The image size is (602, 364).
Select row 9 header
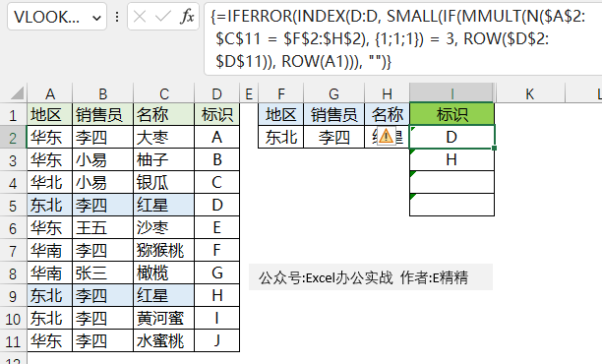coord(13,296)
